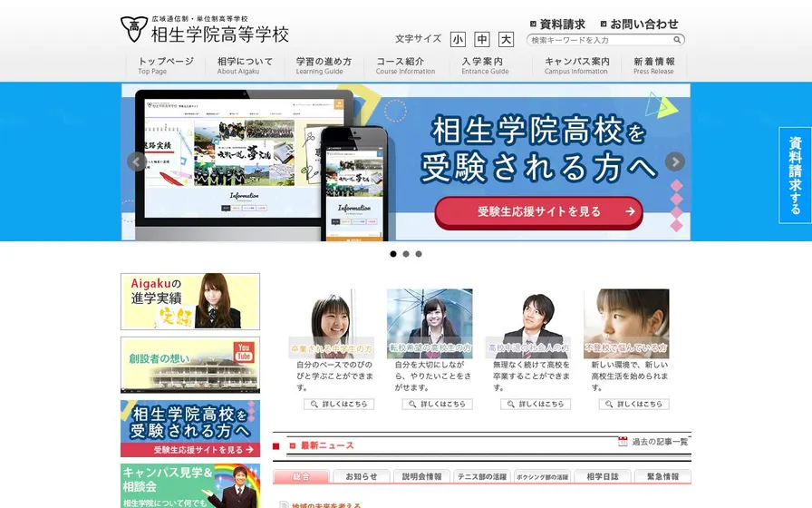Focus the 検索キーワードを入力 search field
The height and width of the screenshot is (508, 812).
click(601, 40)
